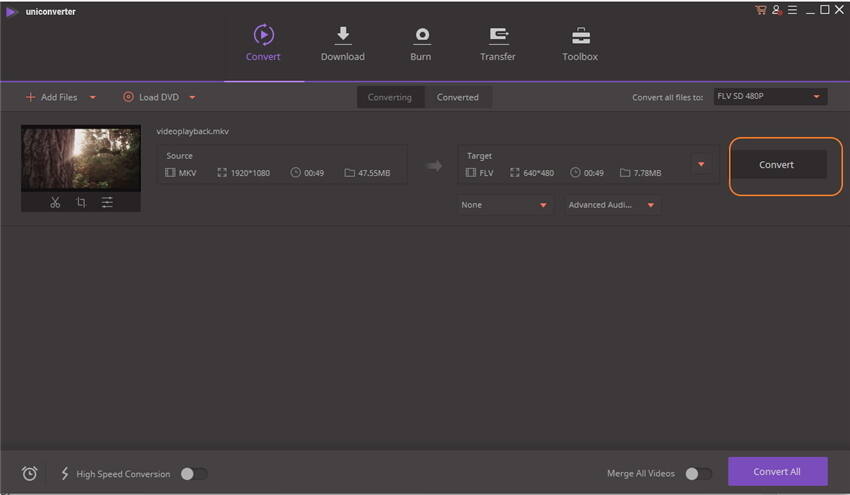The height and width of the screenshot is (495, 850).
Task: Close the uniconverter window
Action: tap(839, 9)
